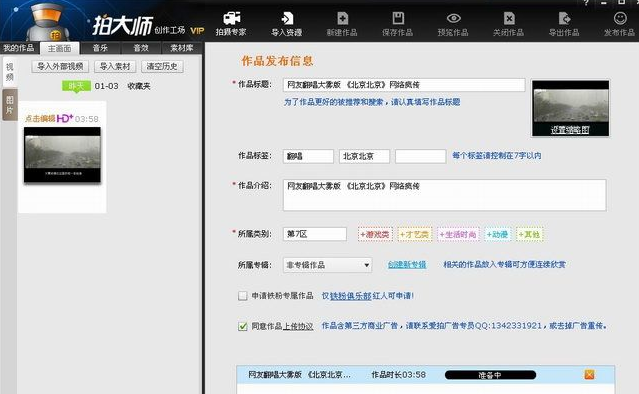The width and height of the screenshot is (639, 394).
Task: Click the 作品介绍 description text area
Action: (x=445, y=195)
